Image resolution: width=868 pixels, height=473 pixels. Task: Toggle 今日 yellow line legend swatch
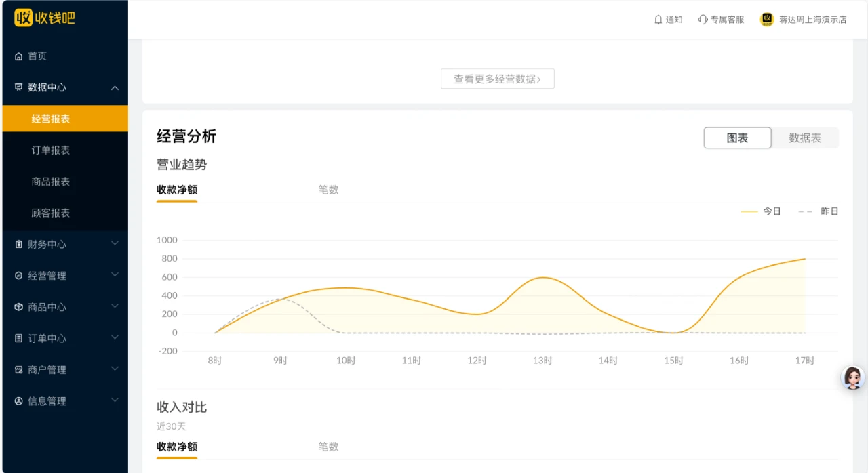click(749, 211)
